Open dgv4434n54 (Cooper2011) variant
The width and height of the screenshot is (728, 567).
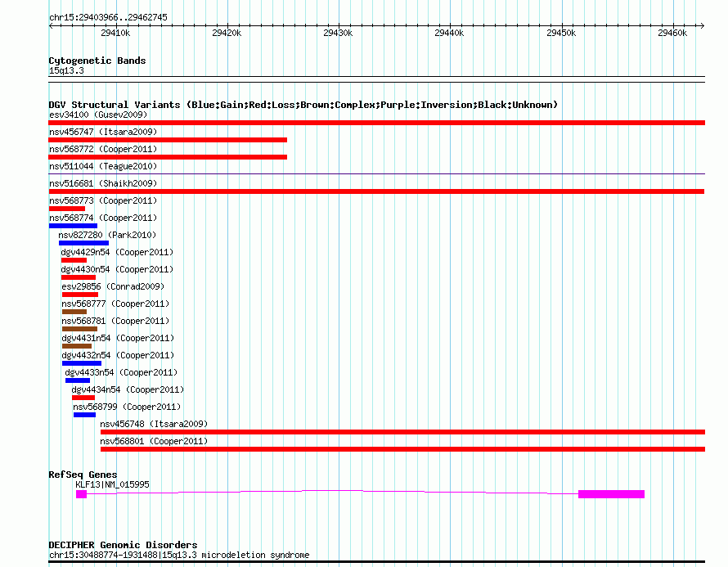point(128,389)
